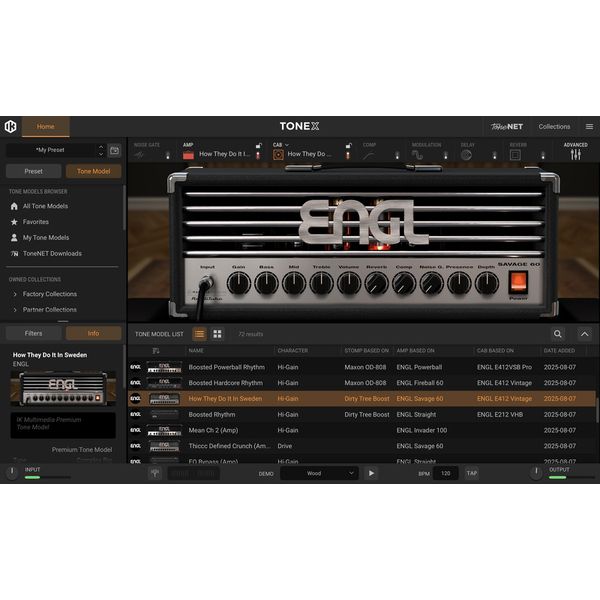Switch browser to Tone Model mode
The height and width of the screenshot is (600, 600).
93,171
